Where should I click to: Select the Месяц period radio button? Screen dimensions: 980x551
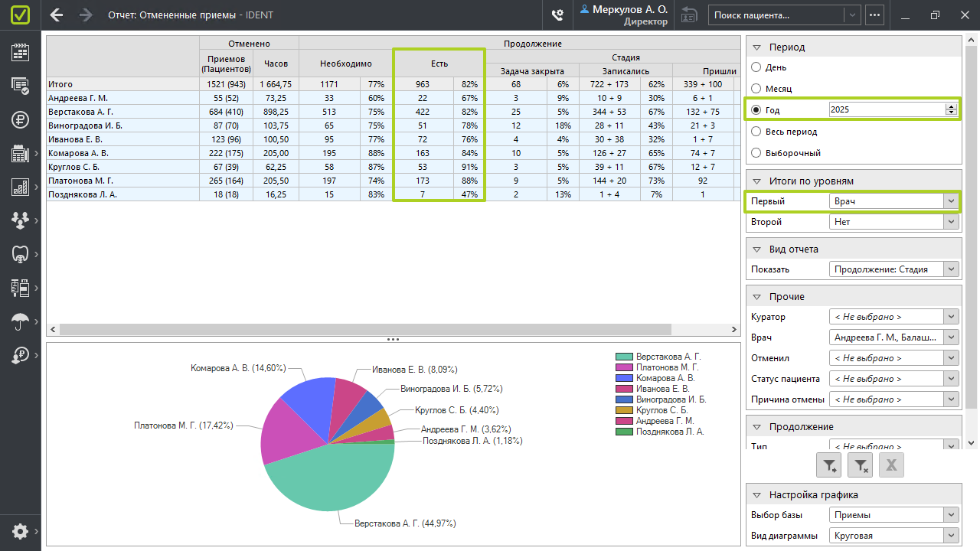coord(756,89)
